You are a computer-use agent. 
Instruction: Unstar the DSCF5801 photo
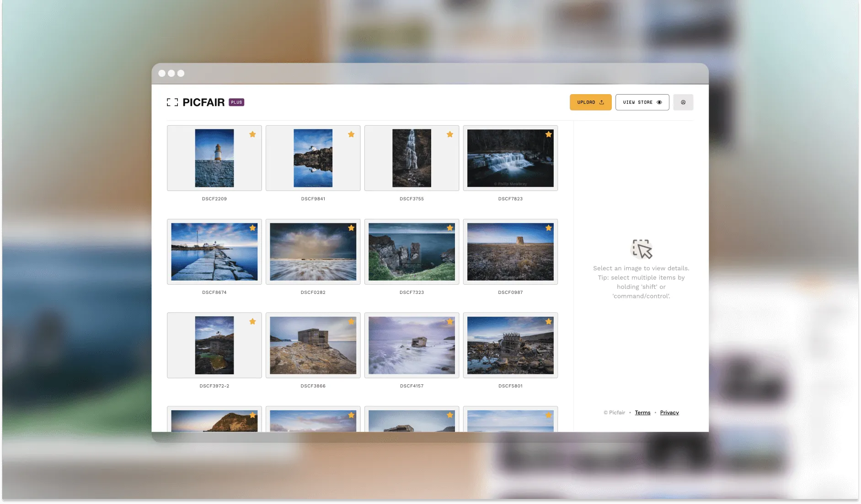pos(549,322)
